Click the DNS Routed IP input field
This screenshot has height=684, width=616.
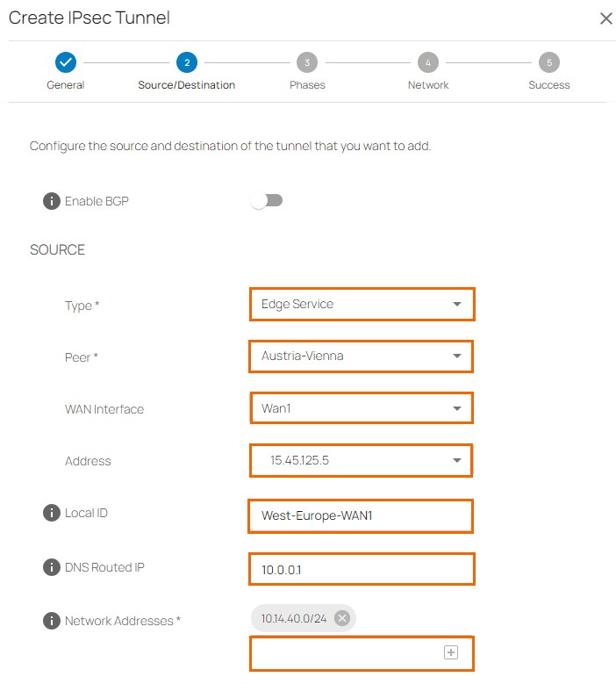[x=361, y=570]
